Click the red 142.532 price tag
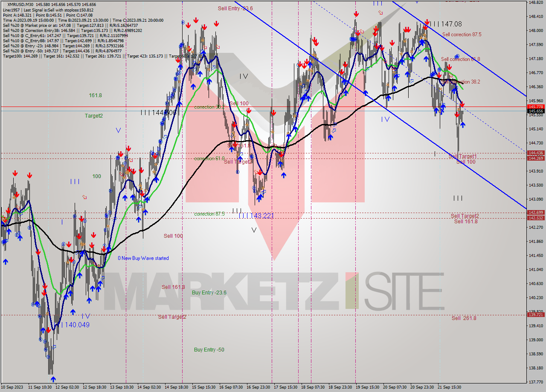The image size is (546, 392). tap(536, 218)
